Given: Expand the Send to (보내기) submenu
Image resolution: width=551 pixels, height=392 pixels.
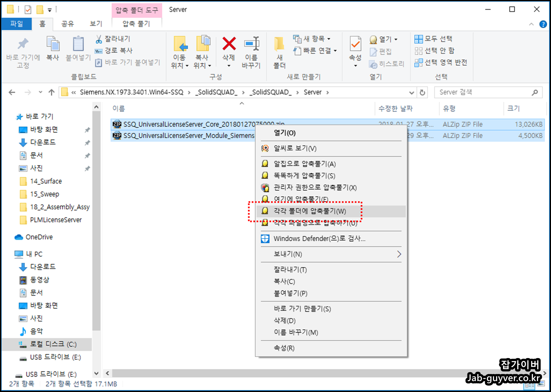Looking at the screenshot, I should [x=331, y=254].
